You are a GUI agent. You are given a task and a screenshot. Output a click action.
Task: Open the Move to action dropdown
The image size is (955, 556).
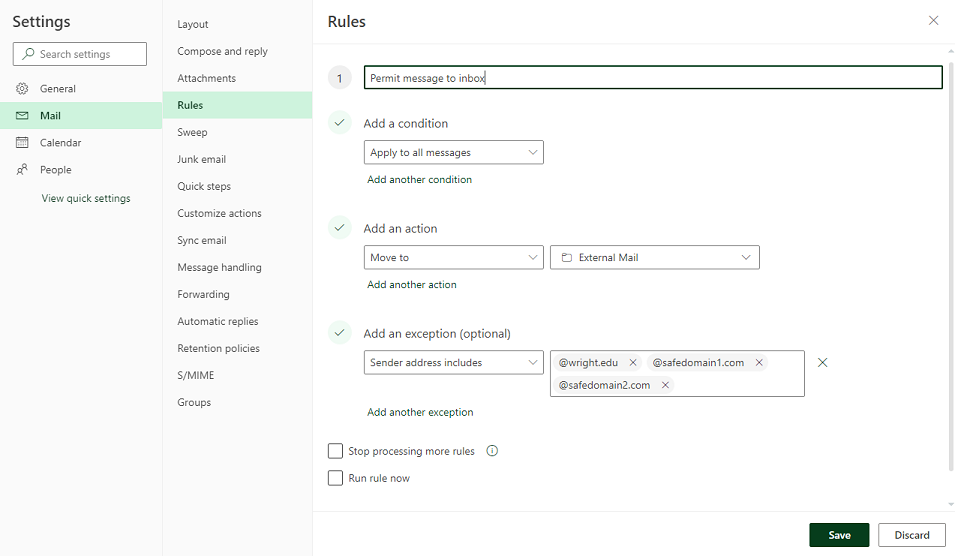(453, 258)
